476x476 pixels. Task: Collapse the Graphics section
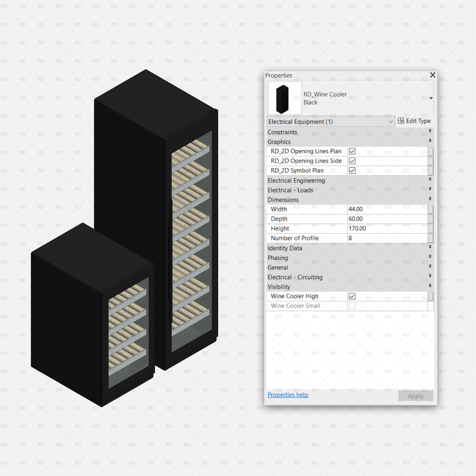[430, 140]
